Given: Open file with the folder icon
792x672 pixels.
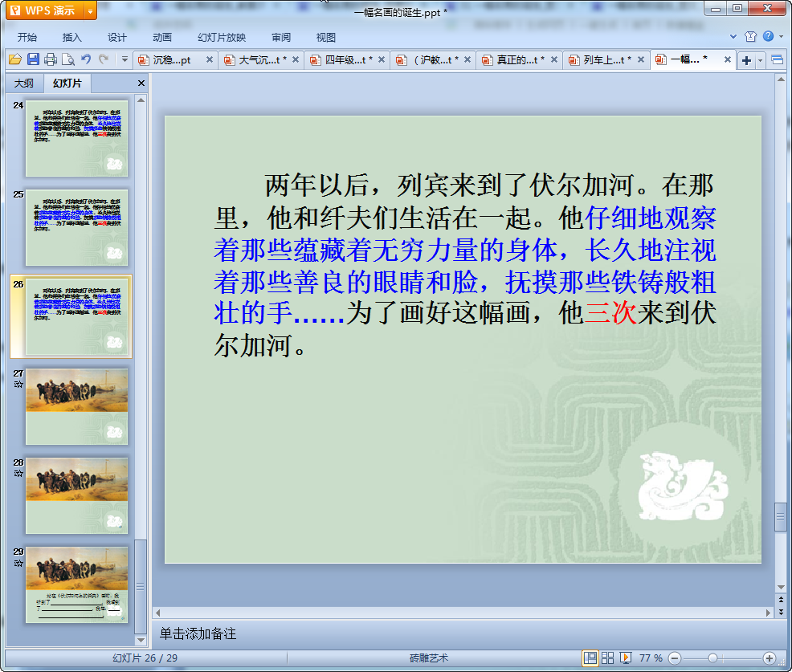Looking at the screenshot, I should coord(15,59).
